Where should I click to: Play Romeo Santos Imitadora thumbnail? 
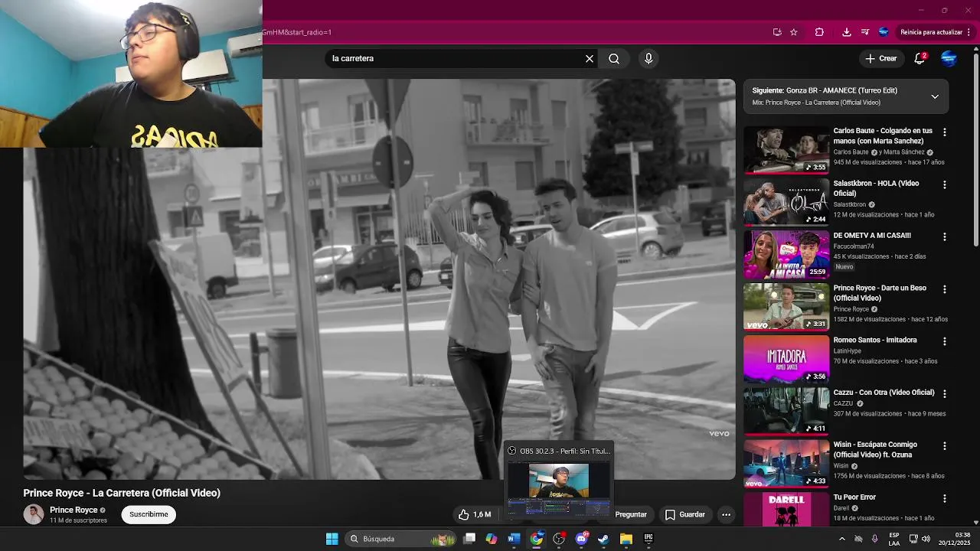(786, 358)
